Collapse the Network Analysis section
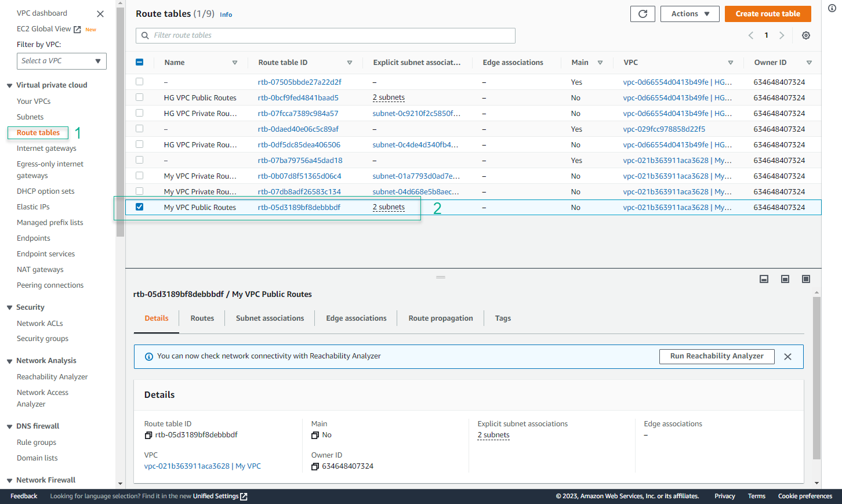The height and width of the screenshot is (504, 842). click(9, 361)
